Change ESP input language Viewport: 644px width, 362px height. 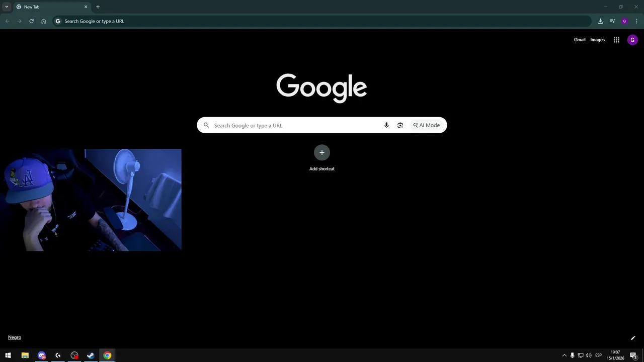tap(599, 355)
